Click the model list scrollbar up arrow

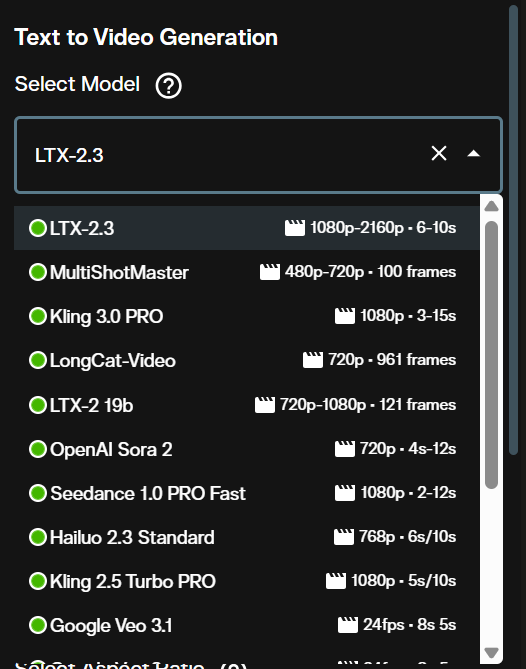pos(491,206)
